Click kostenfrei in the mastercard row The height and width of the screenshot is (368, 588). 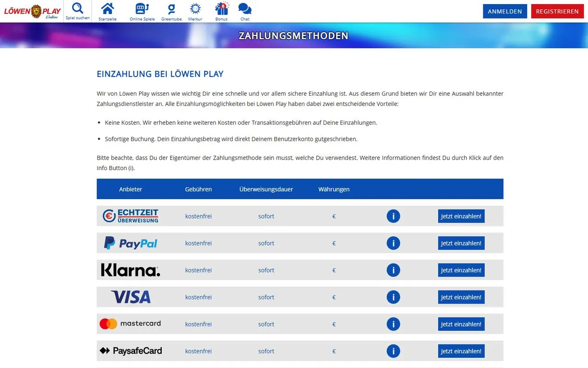198,324
